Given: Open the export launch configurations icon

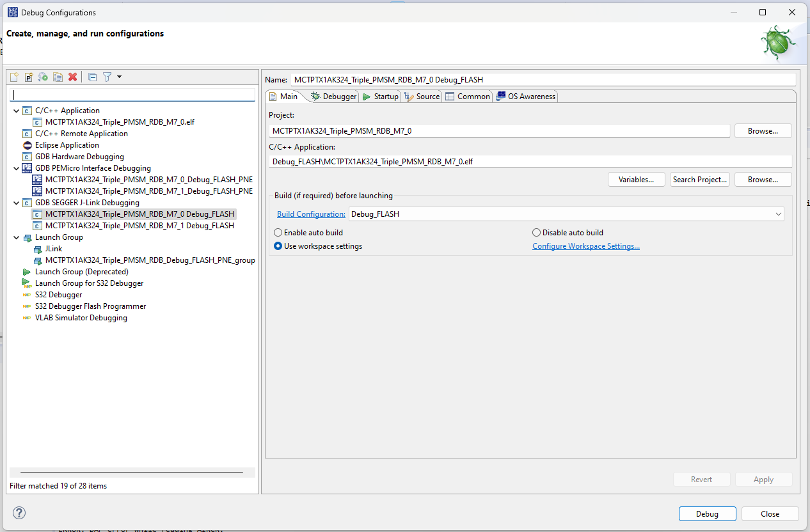Looking at the screenshot, I should [44, 77].
